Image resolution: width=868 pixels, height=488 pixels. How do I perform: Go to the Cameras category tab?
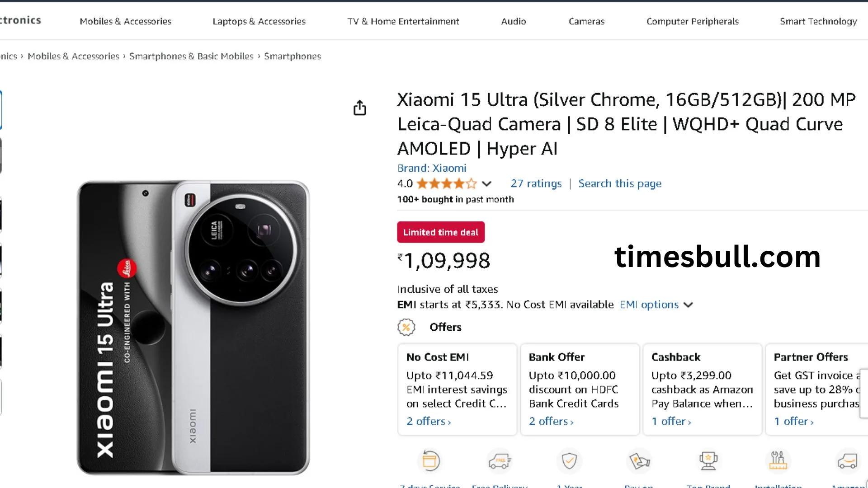[586, 21]
